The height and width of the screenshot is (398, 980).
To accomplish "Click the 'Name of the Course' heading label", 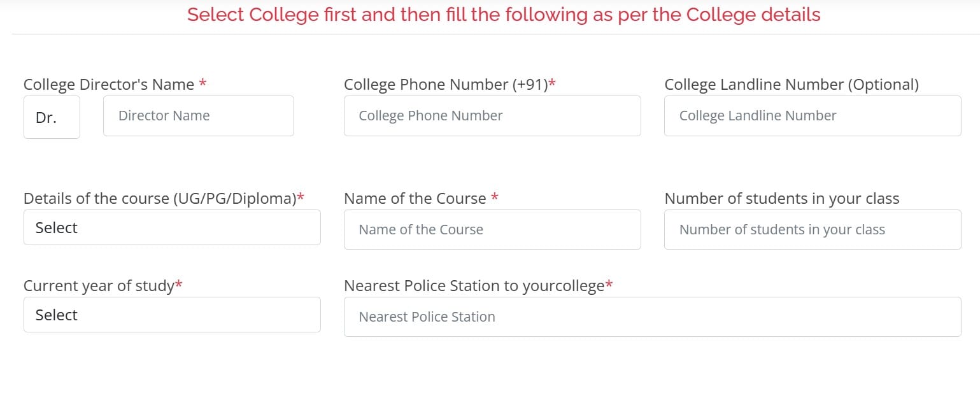I will tap(414, 198).
